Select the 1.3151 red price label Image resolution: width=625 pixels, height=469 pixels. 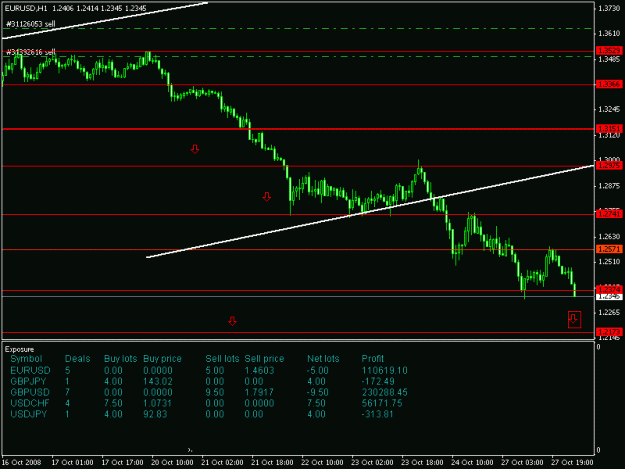pos(609,129)
